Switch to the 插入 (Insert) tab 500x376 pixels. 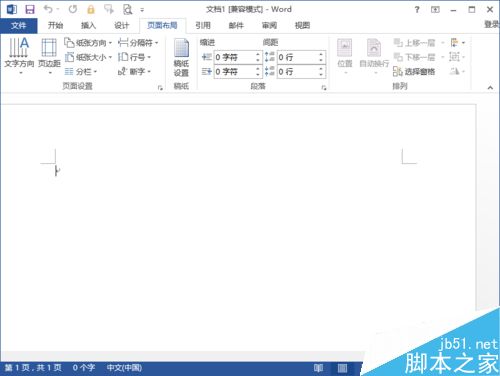pyautogui.click(x=88, y=25)
